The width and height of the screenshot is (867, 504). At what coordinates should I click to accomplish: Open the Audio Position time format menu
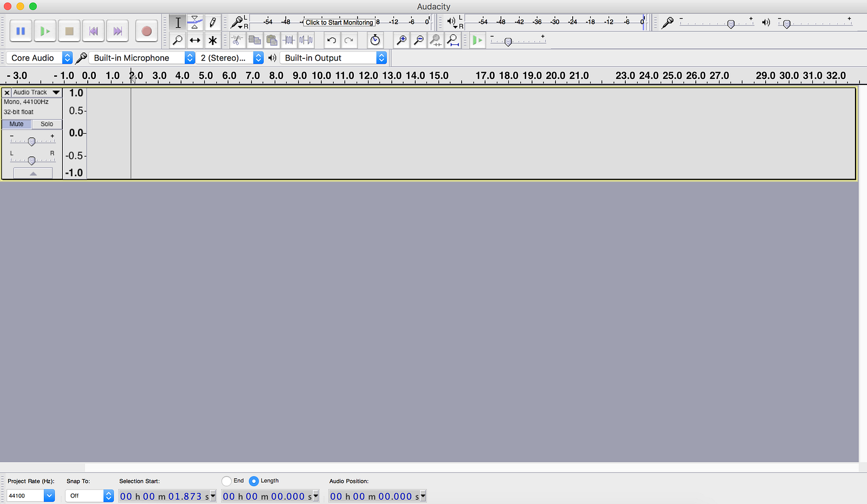coord(423,496)
